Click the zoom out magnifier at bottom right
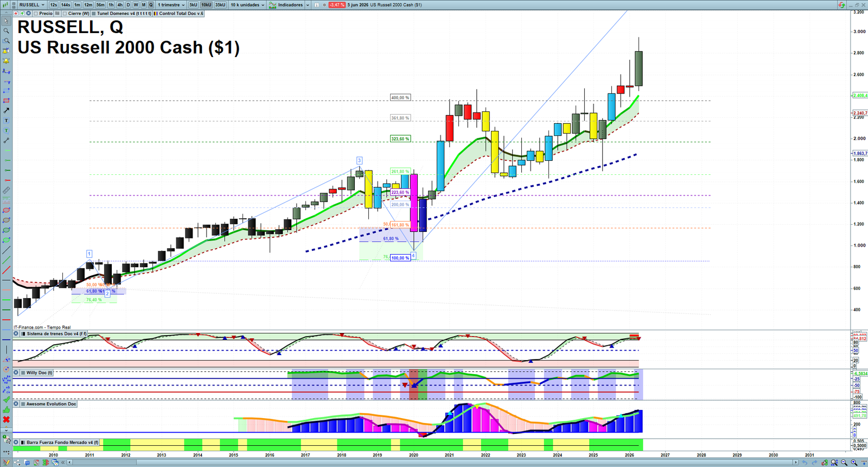The width and height of the screenshot is (868, 467). coord(844,463)
